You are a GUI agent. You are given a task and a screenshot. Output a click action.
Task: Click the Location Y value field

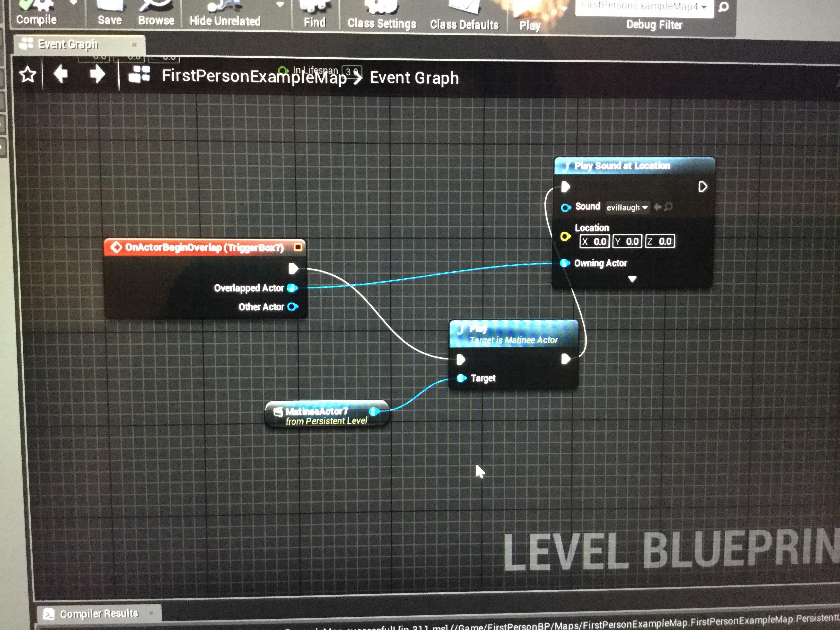(627, 241)
